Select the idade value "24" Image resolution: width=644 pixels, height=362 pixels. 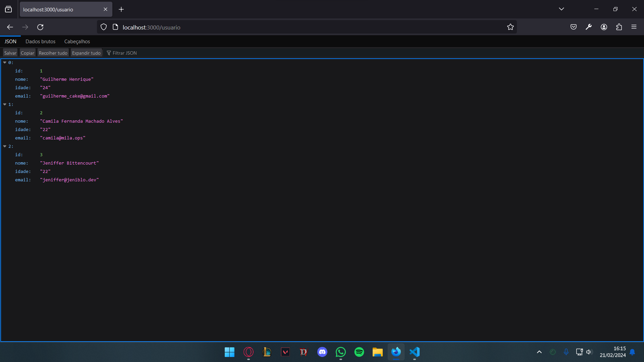pos(45,88)
